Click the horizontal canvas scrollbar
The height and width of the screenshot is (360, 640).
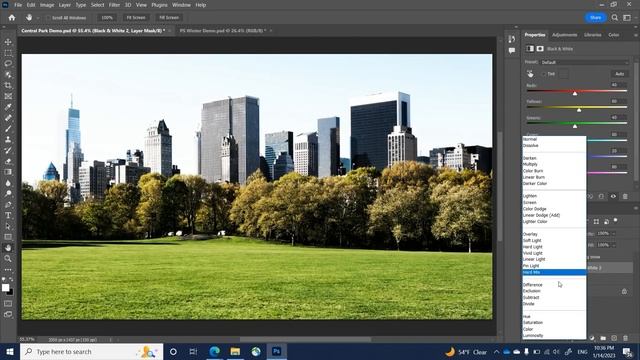point(305,339)
